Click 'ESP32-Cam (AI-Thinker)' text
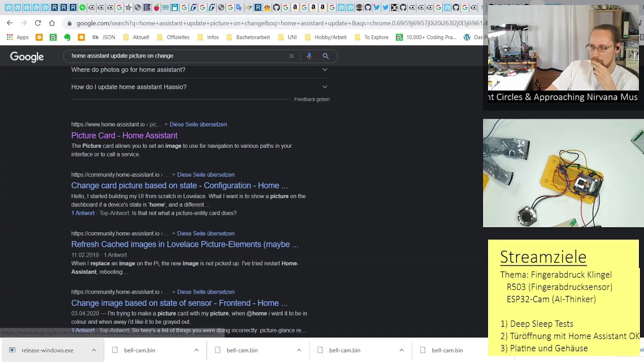Screen dimensions: 644x362 tap(551, 299)
